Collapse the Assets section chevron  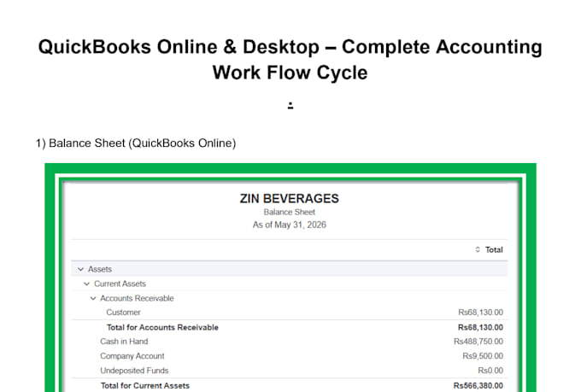point(81,269)
